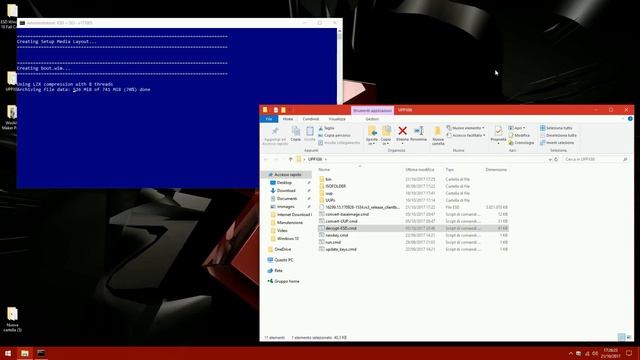Open the Windows Start button
Screen dimensions: 640x360
(8, 353)
